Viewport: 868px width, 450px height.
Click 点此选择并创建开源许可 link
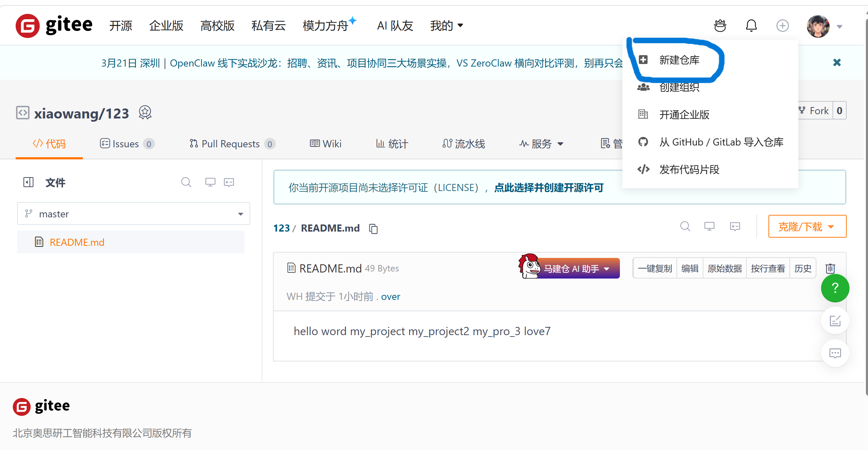pos(548,187)
